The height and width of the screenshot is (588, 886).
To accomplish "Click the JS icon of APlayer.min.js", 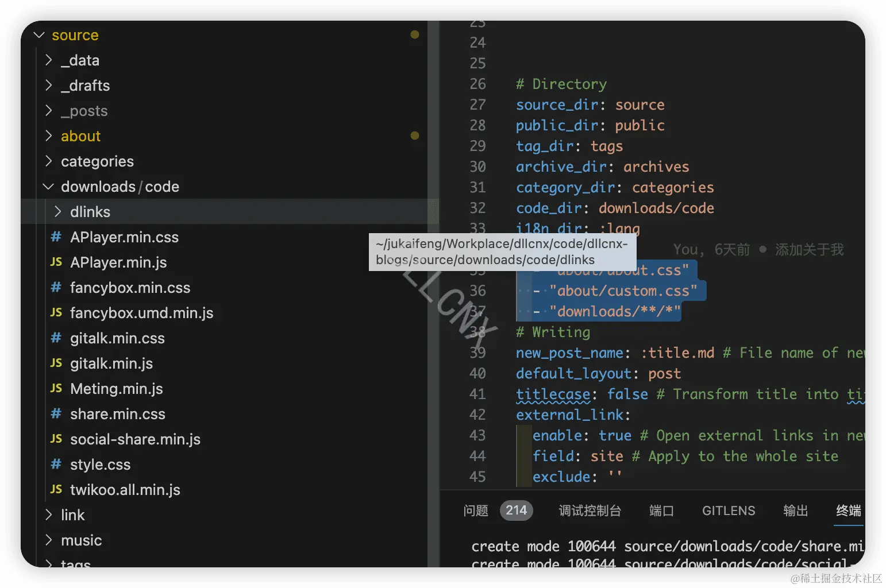I will pyautogui.click(x=56, y=262).
